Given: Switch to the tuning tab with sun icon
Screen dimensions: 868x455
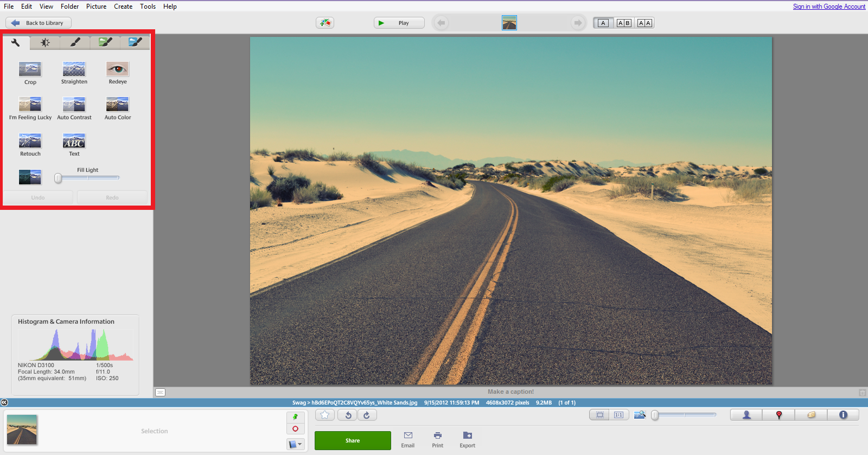Looking at the screenshot, I should coord(45,42).
